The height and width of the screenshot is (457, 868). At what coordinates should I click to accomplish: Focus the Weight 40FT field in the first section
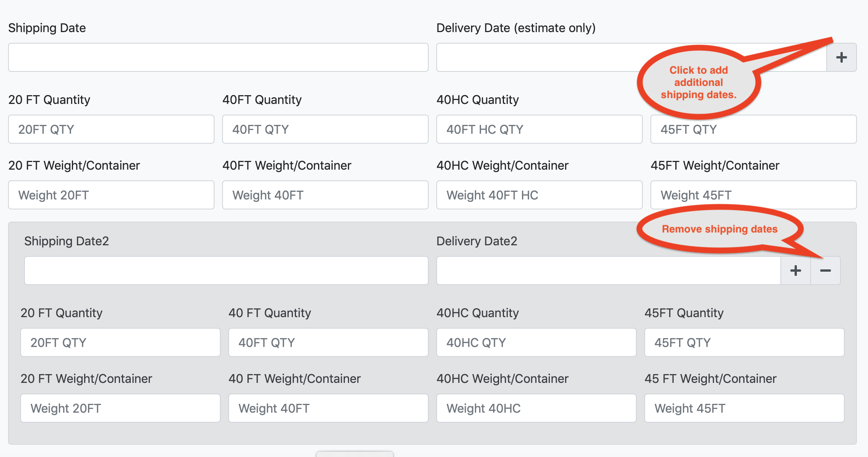click(325, 195)
